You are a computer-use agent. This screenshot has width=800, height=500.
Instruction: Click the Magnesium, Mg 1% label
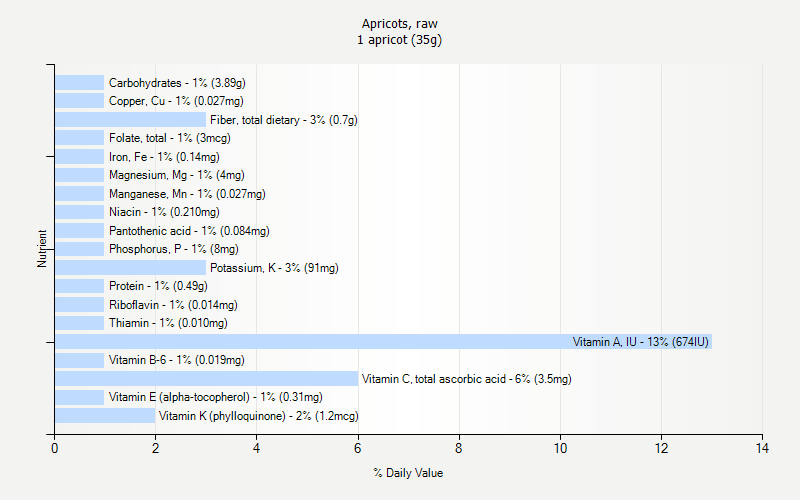(x=177, y=175)
